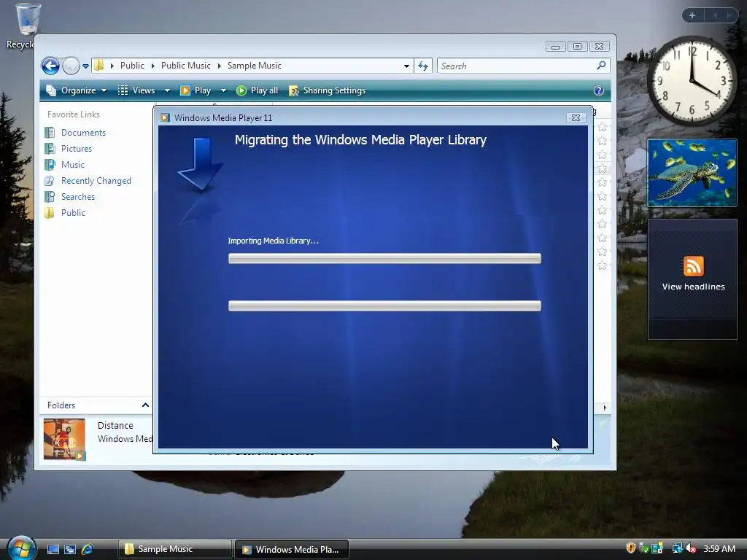Click the analog clock gadget
This screenshot has width=747, height=560.
click(x=692, y=80)
